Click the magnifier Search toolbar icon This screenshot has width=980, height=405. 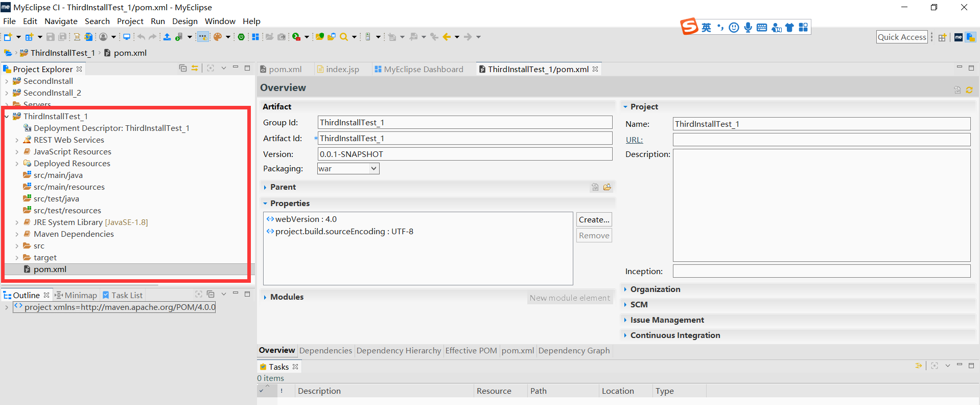pos(344,37)
